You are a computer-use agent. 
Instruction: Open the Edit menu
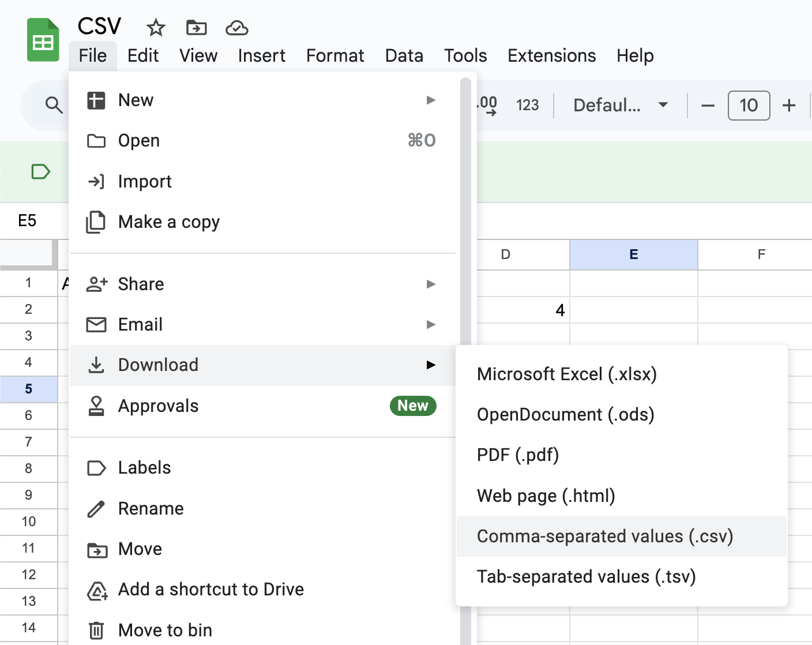[143, 55]
